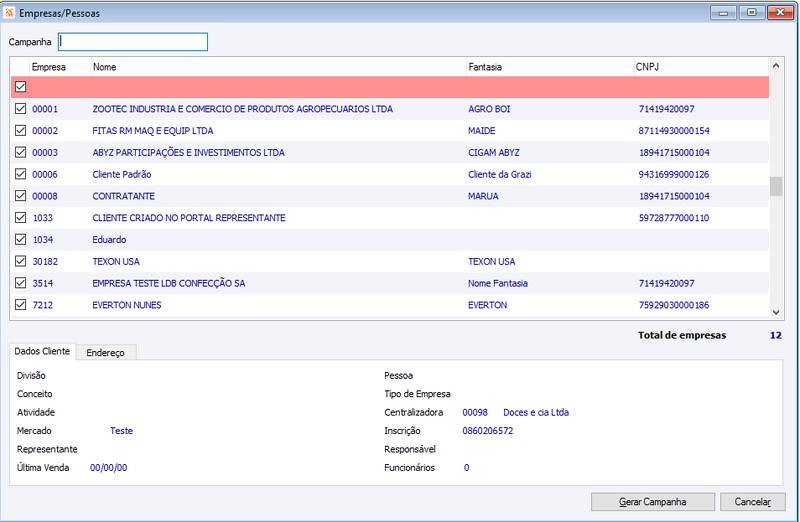Toggle the CONTRATANTE row checkbox
This screenshot has width=800, height=522.
coord(20,196)
